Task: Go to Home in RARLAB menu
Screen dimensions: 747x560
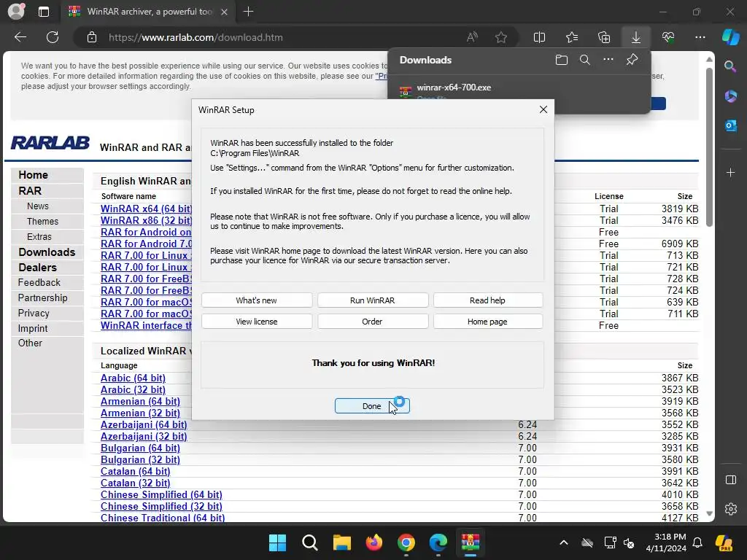Action: click(34, 175)
